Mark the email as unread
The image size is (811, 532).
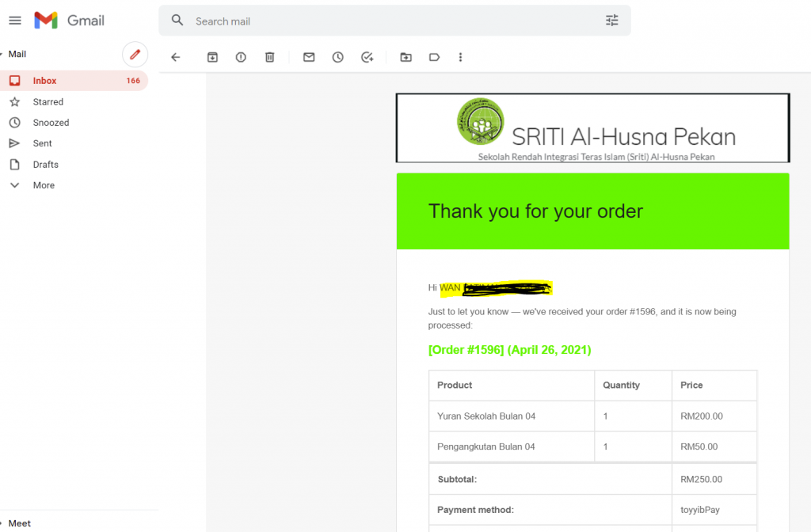(x=309, y=57)
